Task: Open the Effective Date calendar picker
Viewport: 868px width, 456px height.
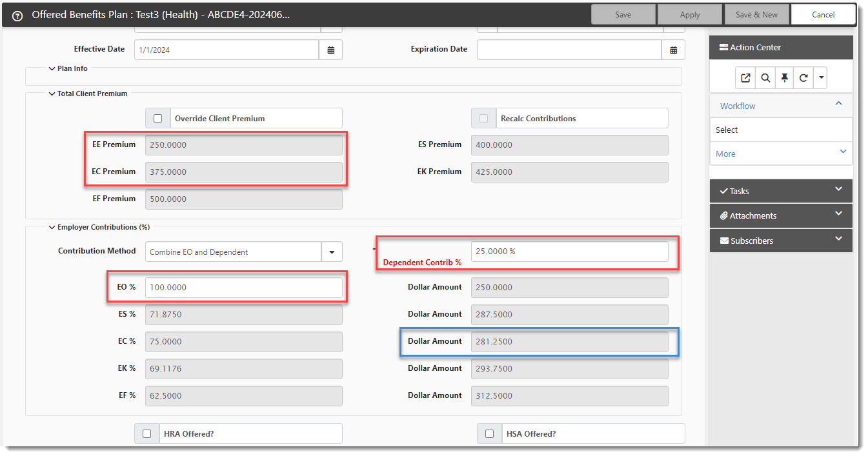Action: (x=330, y=50)
